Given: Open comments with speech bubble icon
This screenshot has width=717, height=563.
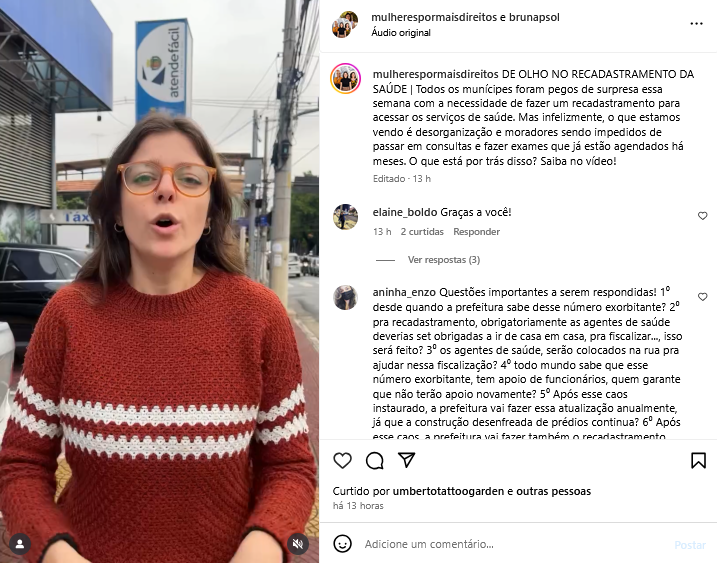Looking at the screenshot, I should pyautogui.click(x=375, y=461).
